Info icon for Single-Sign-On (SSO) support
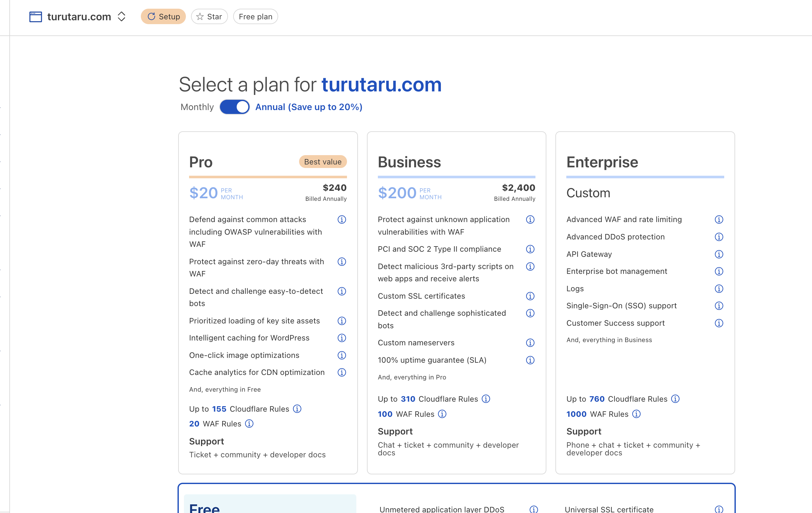812x513 pixels. [x=719, y=306]
